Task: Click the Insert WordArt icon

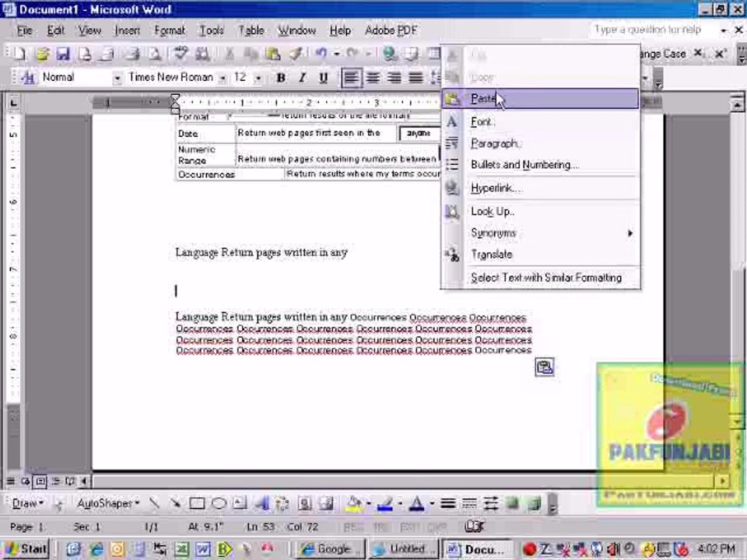Action: 261,503
